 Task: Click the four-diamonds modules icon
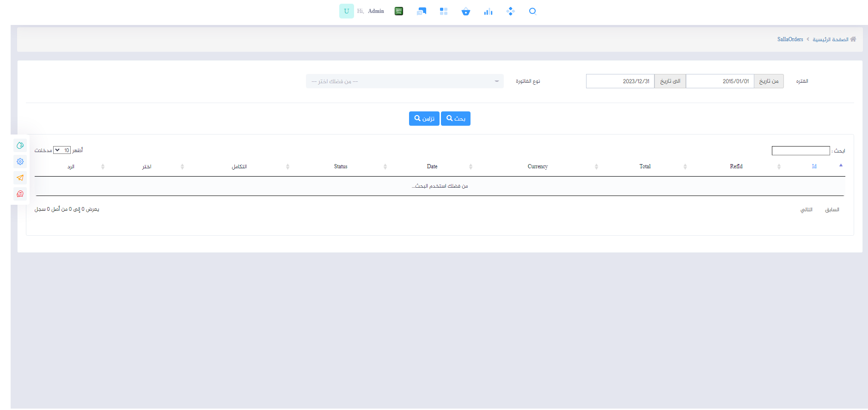tap(510, 12)
